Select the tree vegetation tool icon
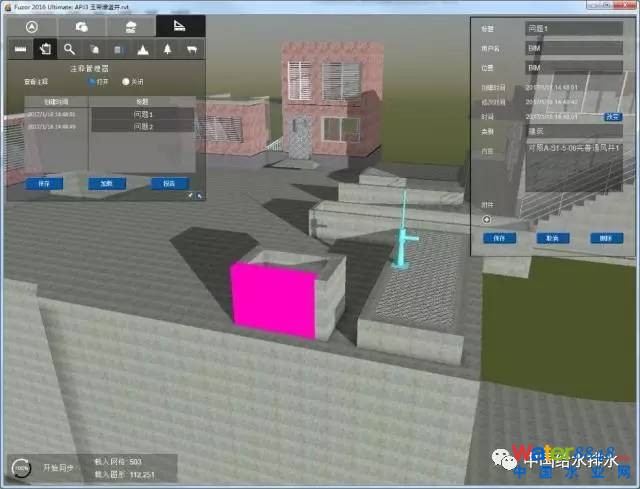The image size is (640, 489). pyautogui.click(x=166, y=48)
